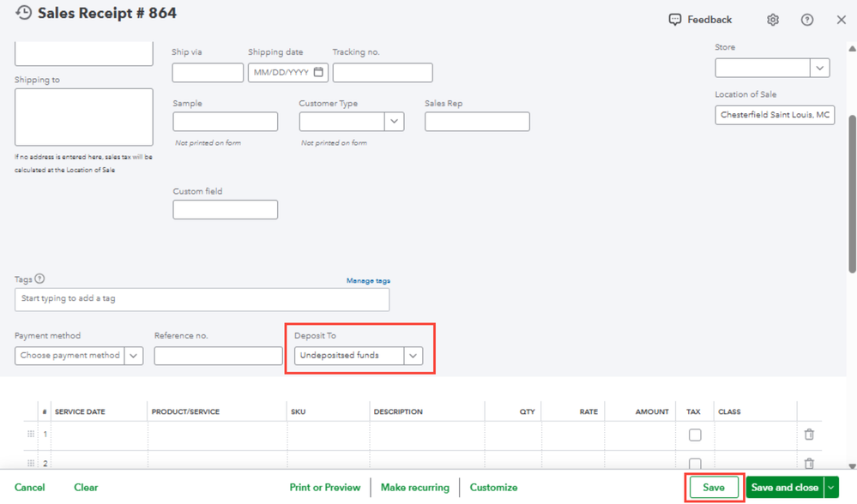This screenshot has width=857, height=504.
Task: Click Make recurring in the footer
Action: tap(414, 488)
